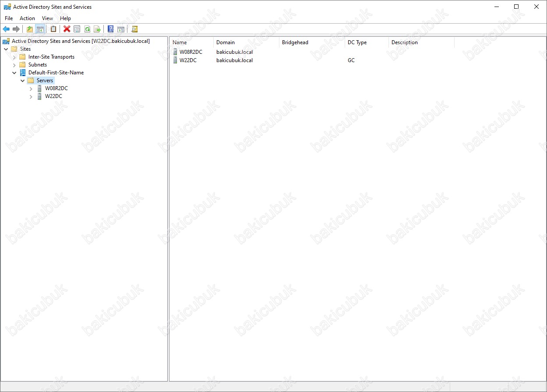Refresh the view using the green arrow icon
Screen dimensions: 547x392
(87, 29)
